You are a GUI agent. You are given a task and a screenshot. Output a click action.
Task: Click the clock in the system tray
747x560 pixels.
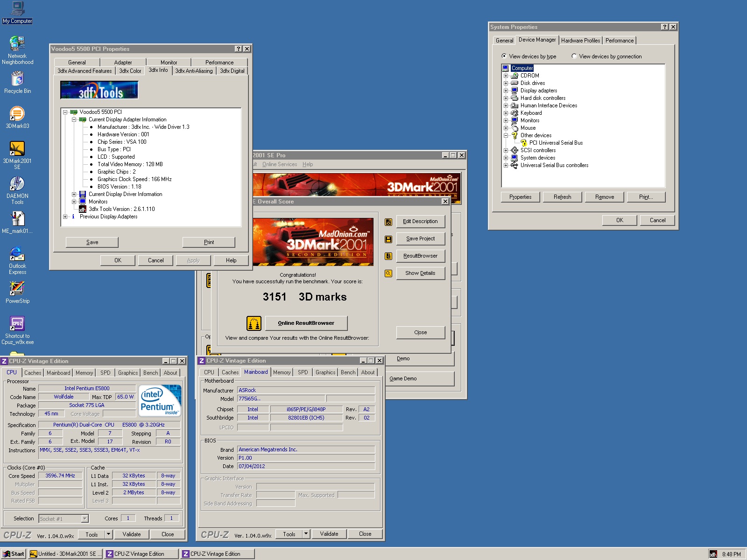(x=732, y=554)
